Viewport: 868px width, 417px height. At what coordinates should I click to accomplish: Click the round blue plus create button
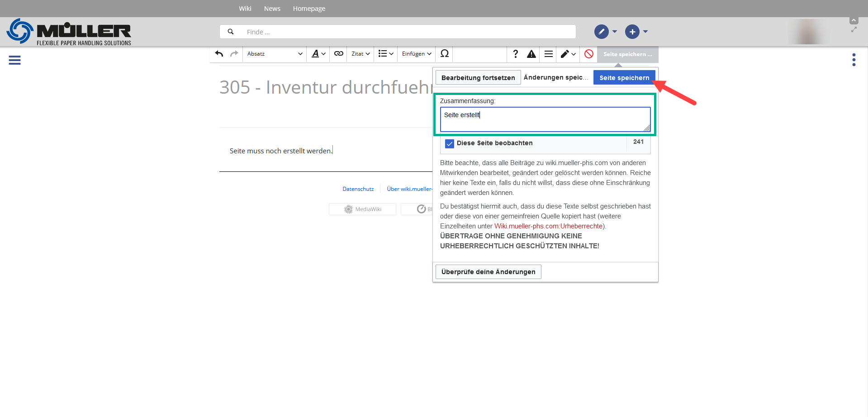[x=632, y=32]
